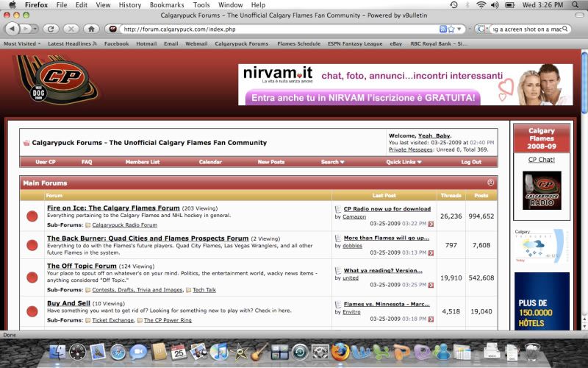Launch iTunes from the Dock
Screen dimensions: 588x368
(219, 353)
